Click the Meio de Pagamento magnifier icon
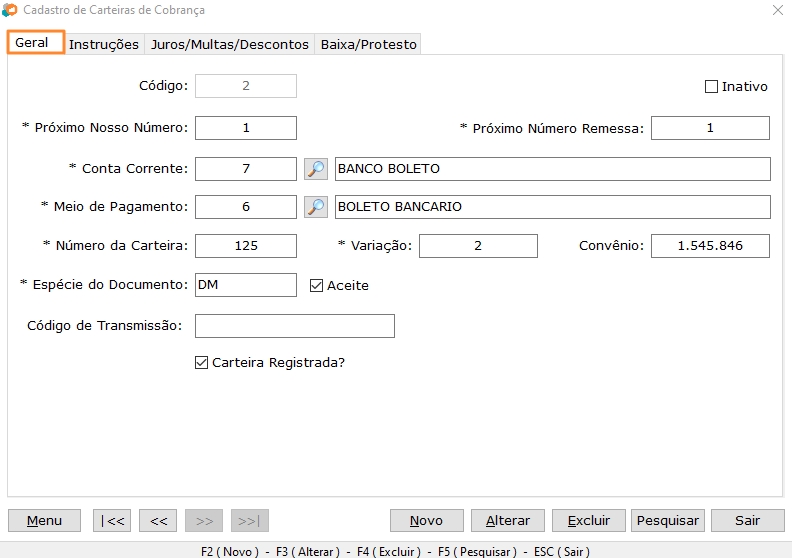This screenshot has width=792, height=558. (x=316, y=207)
